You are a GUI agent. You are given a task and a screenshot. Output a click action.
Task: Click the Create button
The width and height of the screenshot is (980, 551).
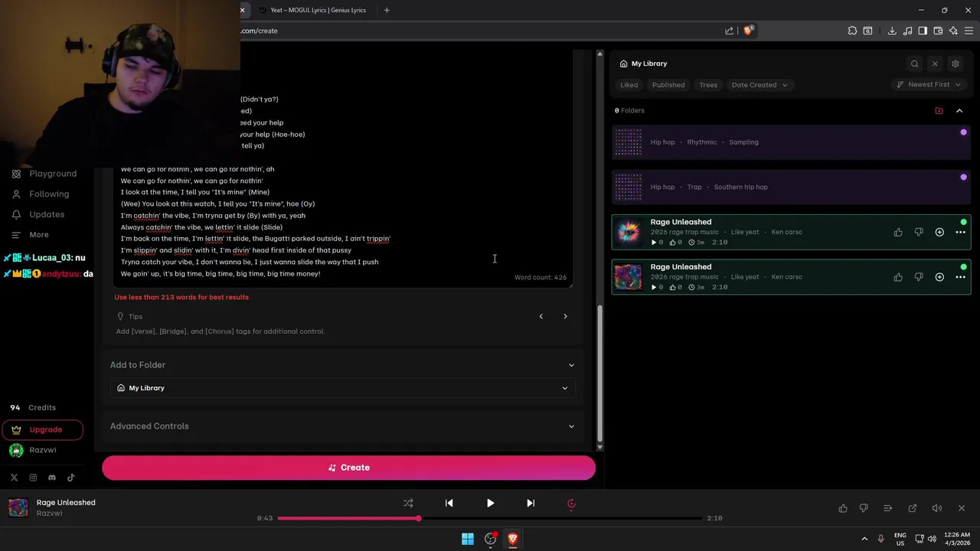(x=348, y=468)
